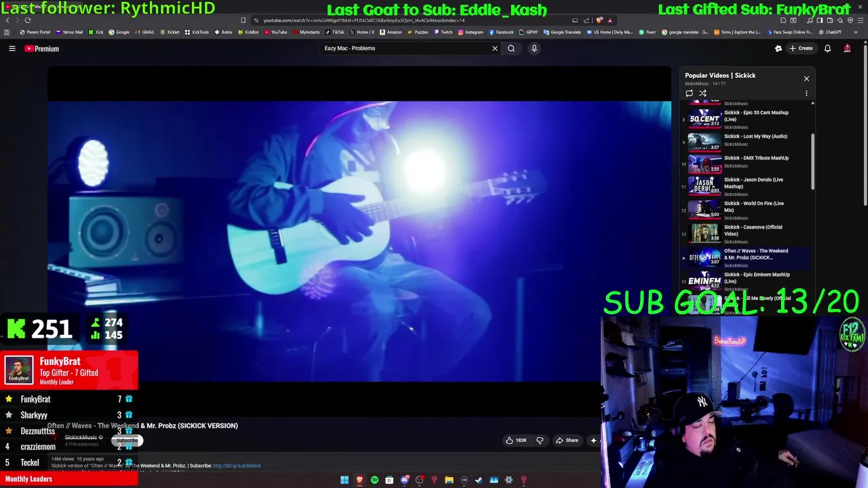
Task: Open the YouTube guide hamburger menu
Action: coord(12,48)
